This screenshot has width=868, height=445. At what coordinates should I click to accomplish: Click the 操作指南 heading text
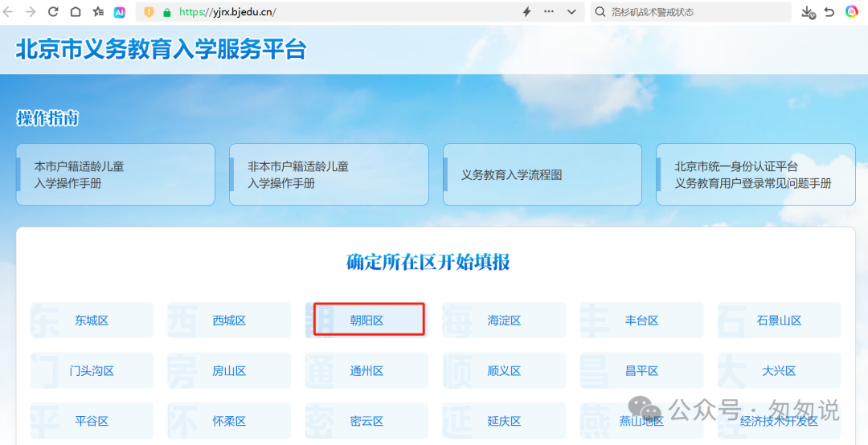click(x=47, y=118)
